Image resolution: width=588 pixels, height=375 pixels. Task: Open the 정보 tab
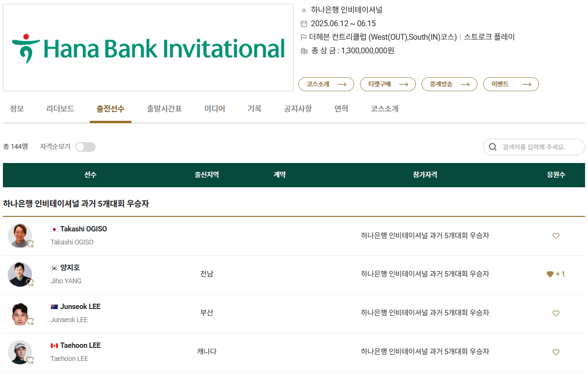(17, 109)
